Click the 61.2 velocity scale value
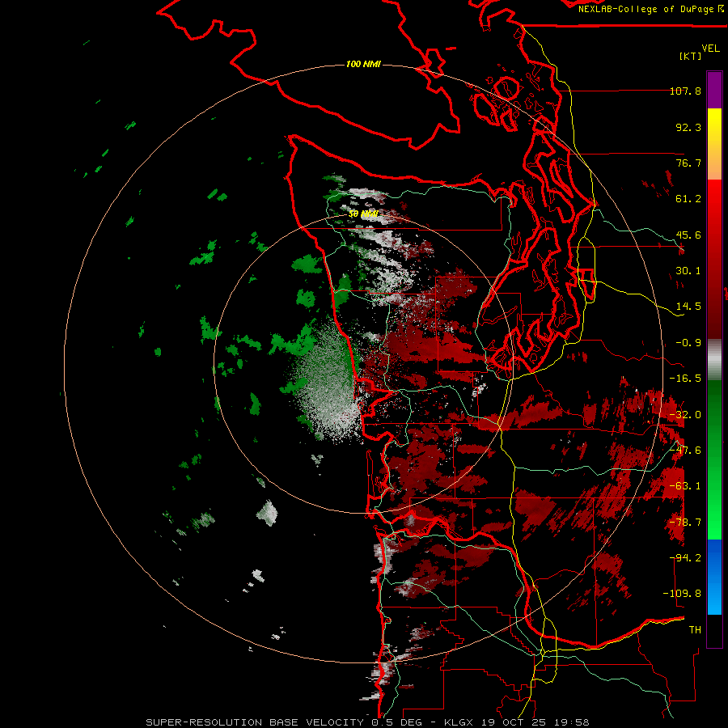The height and width of the screenshot is (728, 728). tap(688, 199)
